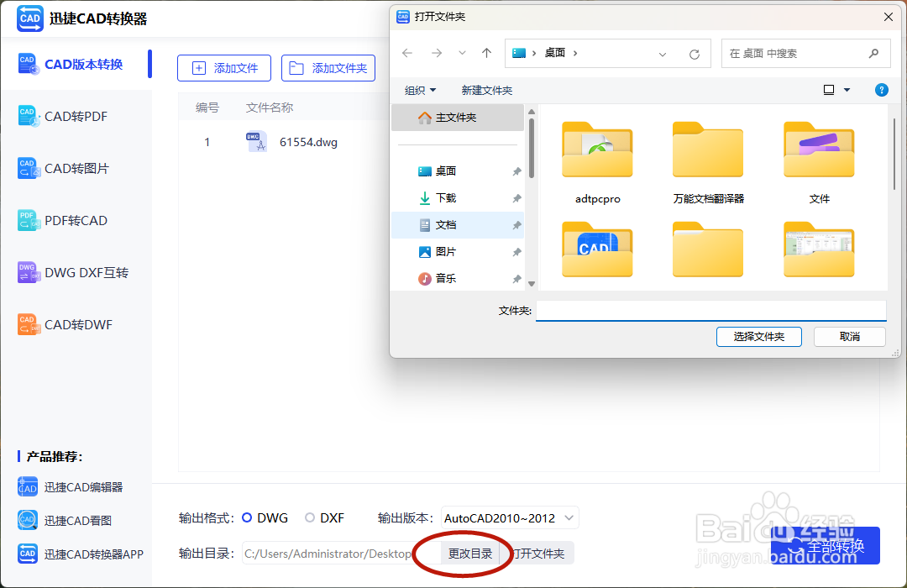Click 新建文件夹 in the dialog toolbar

(486, 90)
